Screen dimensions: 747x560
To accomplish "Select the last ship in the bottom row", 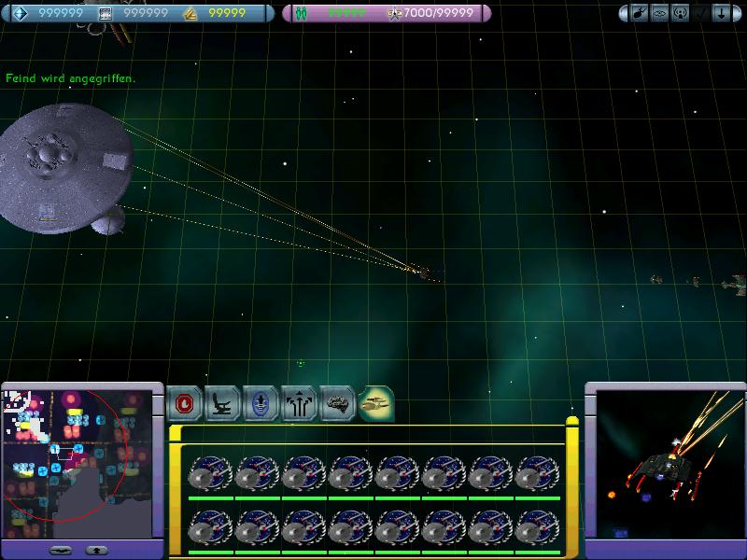I will tap(537, 529).
